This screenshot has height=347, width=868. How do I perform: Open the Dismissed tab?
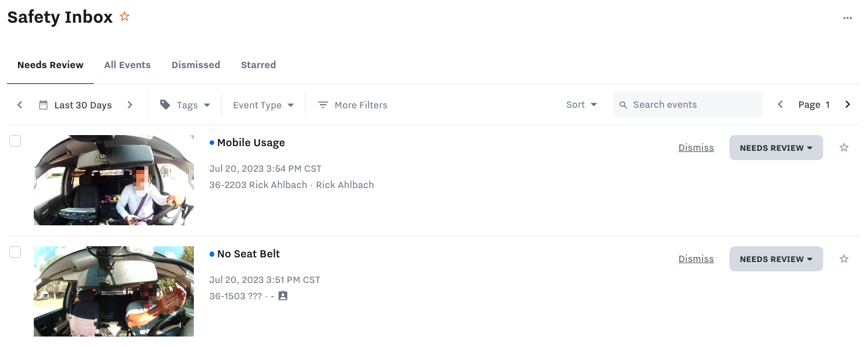tap(196, 65)
